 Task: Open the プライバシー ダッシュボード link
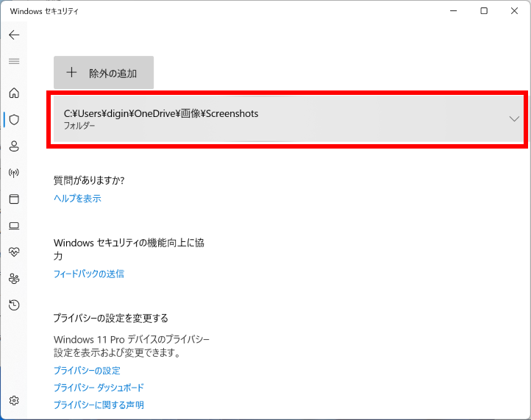tap(99, 388)
